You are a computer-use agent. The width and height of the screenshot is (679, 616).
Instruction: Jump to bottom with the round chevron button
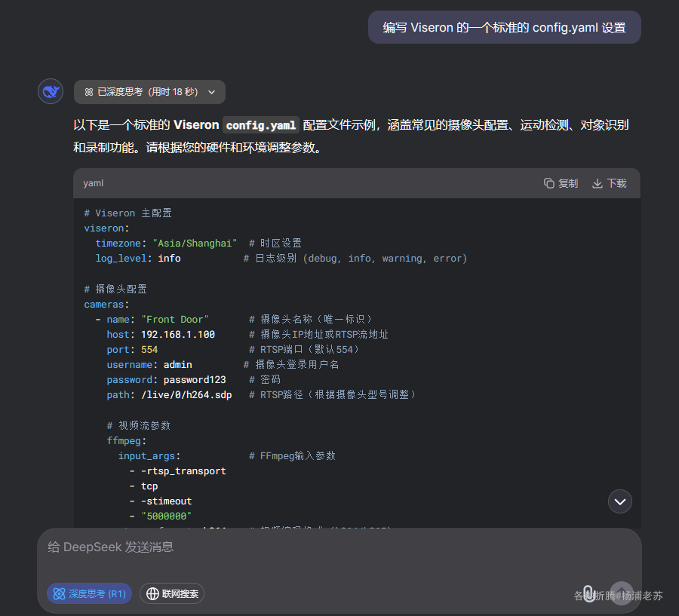619,501
